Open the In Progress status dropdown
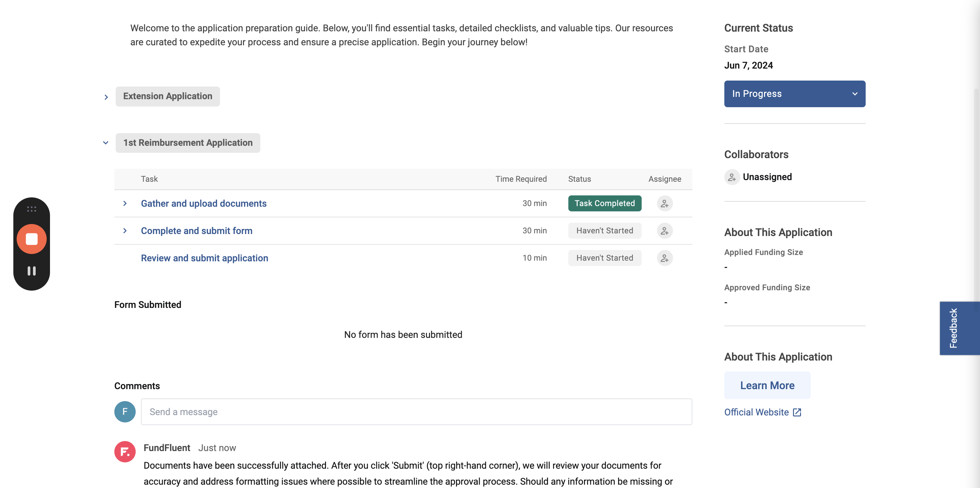Screen dimensions: 980x488 [794, 94]
